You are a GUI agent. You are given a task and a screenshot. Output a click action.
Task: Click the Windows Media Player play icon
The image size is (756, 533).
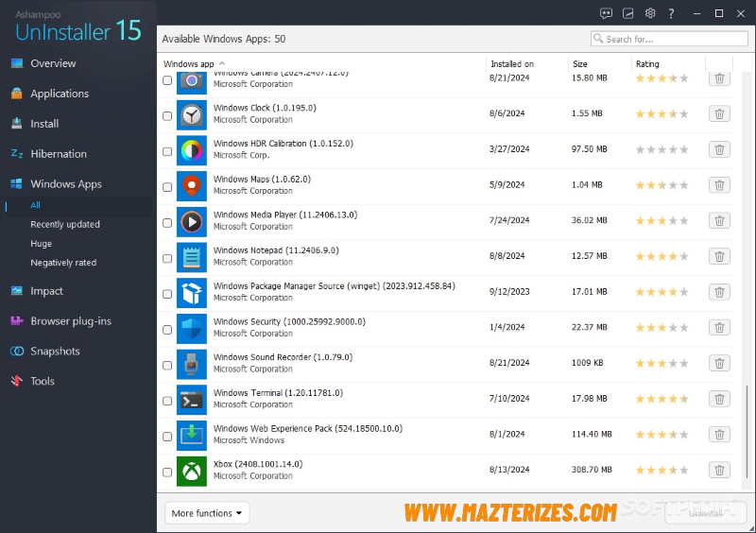click(x=192, y=222)
